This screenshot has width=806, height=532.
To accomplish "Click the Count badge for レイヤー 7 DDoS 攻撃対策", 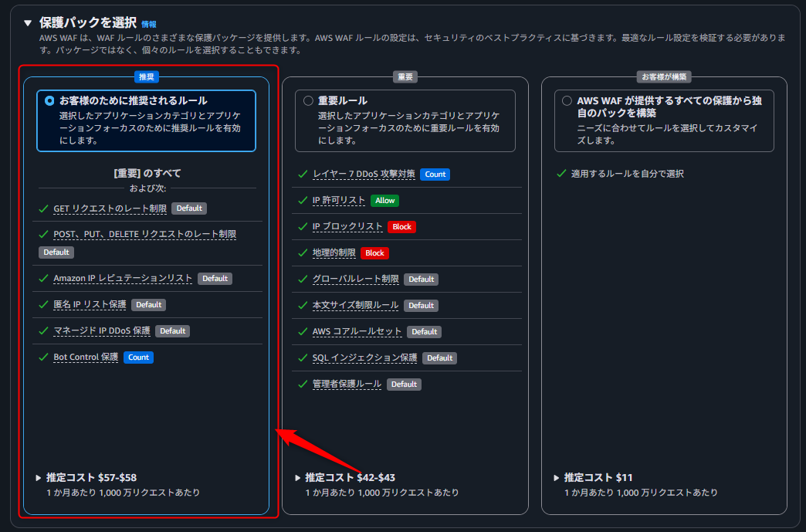I will click(x=435, y=175).
